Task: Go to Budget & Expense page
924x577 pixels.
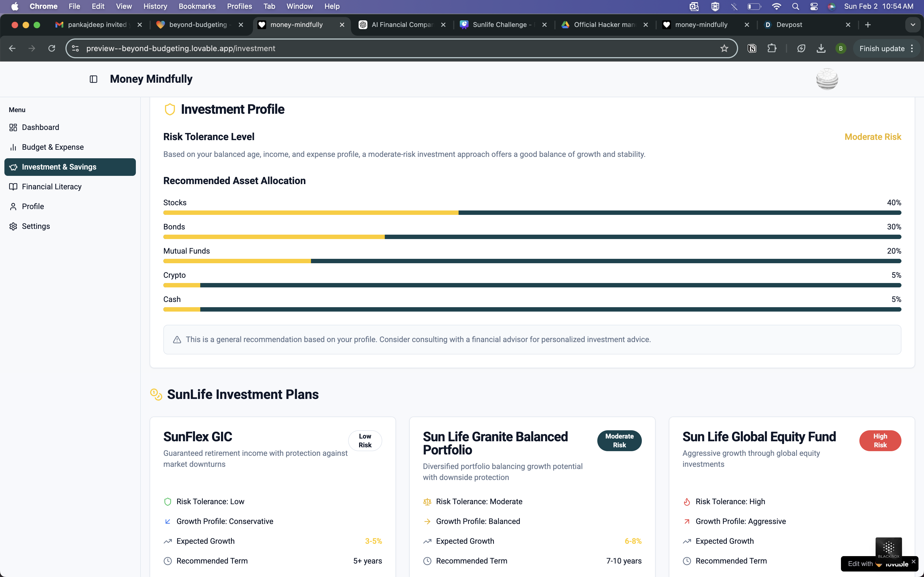Action: click(x=53, y=147)
